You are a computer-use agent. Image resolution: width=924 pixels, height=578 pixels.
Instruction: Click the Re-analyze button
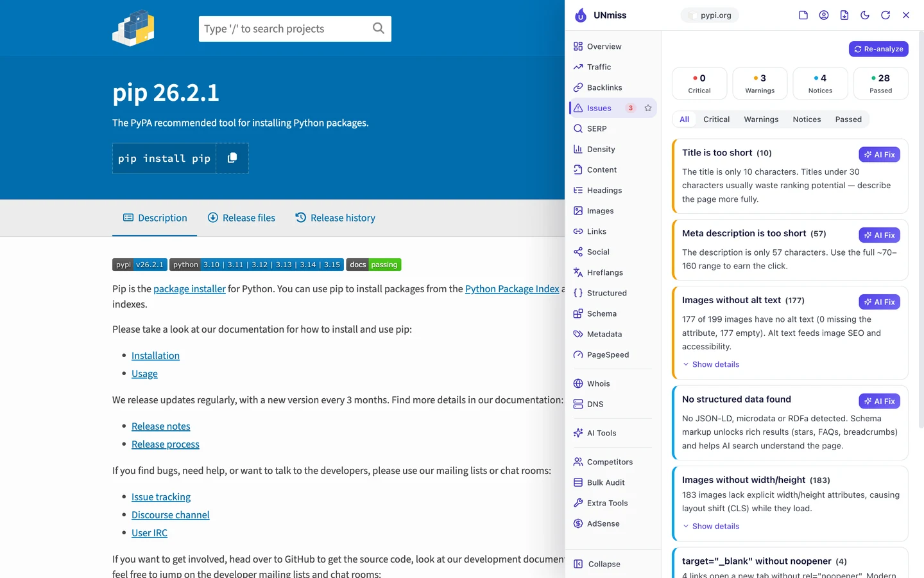coord(878,49)
